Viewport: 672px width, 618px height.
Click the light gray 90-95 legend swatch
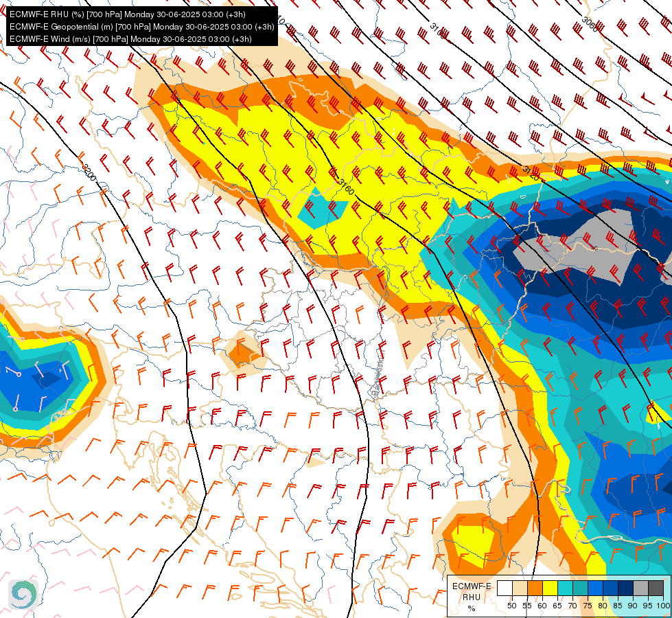pyautogui.click(x=640, y=588)
